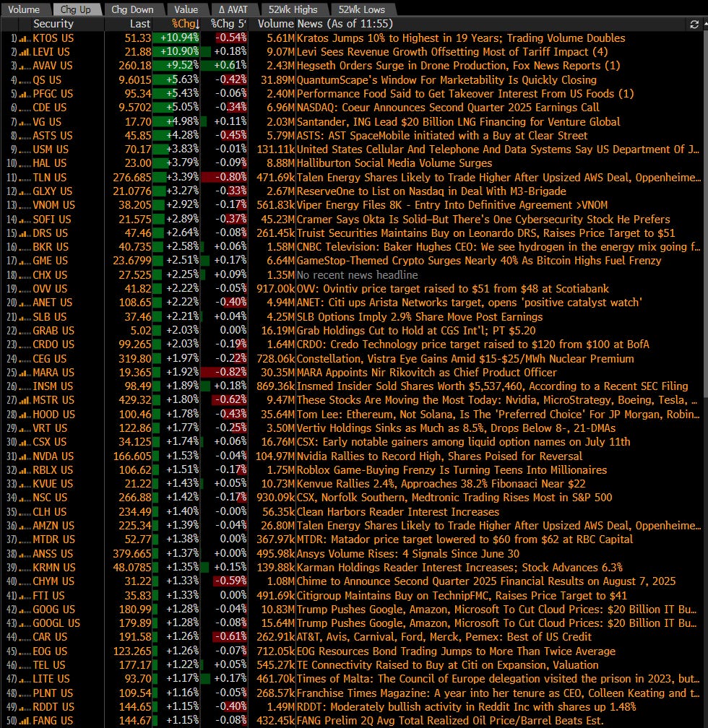Select the CEG US ticker
The width and height of the screenshot is (708, 728).
[x=50, y=359]
